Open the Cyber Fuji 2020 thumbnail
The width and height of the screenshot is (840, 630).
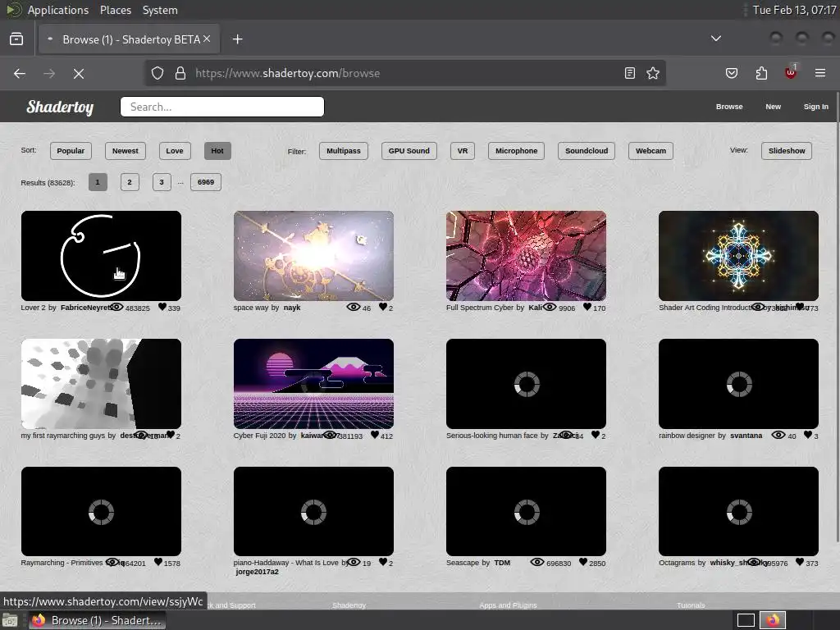pos(313,384)
